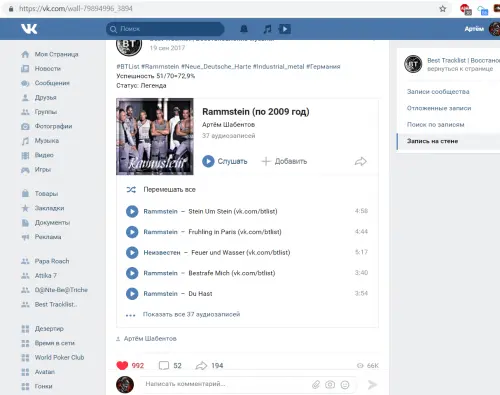Play Du Hast track
Image resolution: width=500 pixels, height=395 pixels.
pyautogui.click(x=132, y=294)
